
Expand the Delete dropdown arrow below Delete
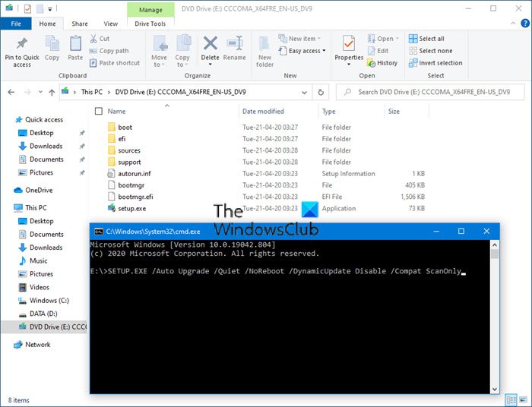coord(210,65)
